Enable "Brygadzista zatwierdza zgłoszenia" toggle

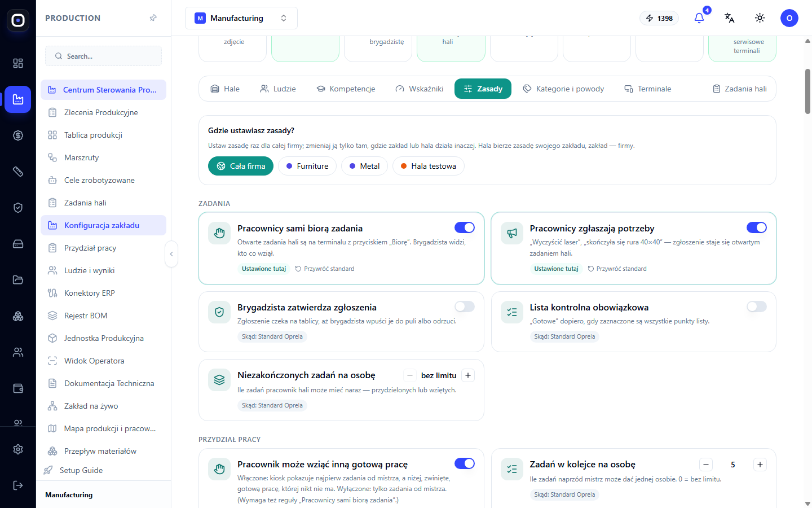point(465,306)
